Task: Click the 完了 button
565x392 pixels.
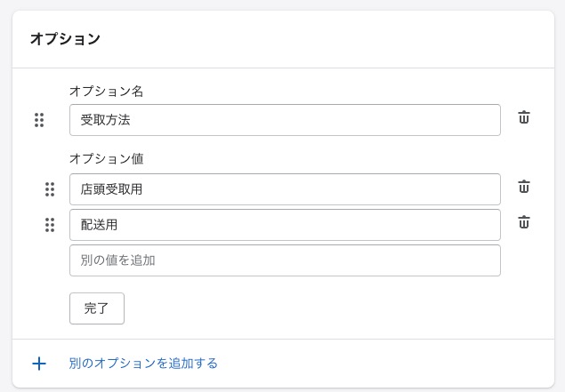Action: tap(97, 308)
